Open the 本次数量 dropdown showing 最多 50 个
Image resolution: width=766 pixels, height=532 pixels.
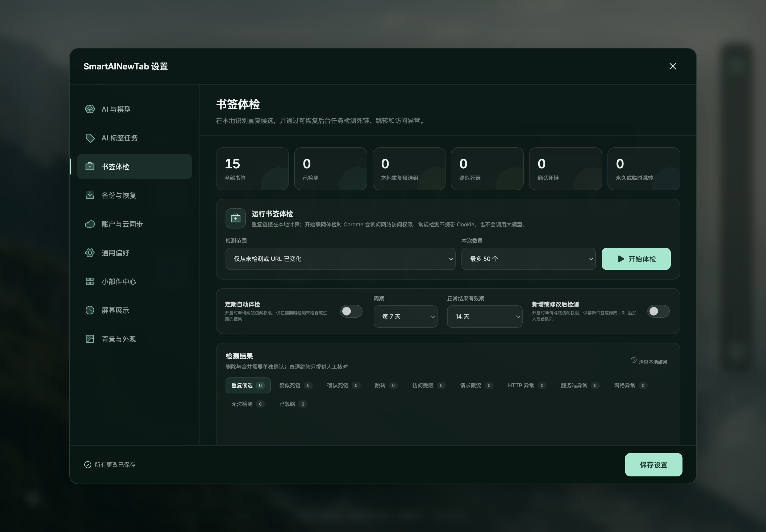[528, 259]
